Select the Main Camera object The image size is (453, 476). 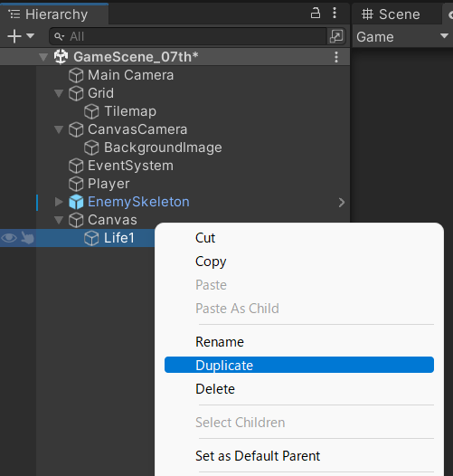point(130,75)
